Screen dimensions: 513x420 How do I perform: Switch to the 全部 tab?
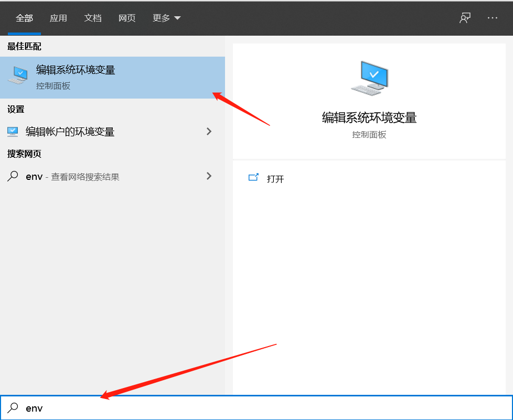(x=24, y=18)
